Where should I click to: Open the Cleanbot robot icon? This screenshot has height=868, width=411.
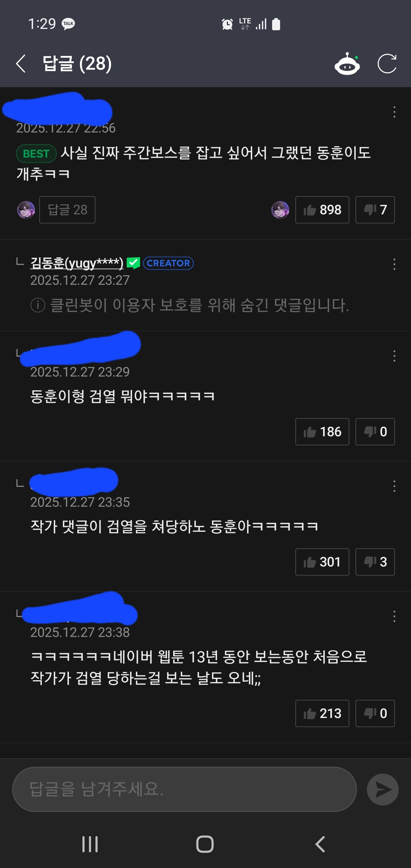click(x=347, y=64)
